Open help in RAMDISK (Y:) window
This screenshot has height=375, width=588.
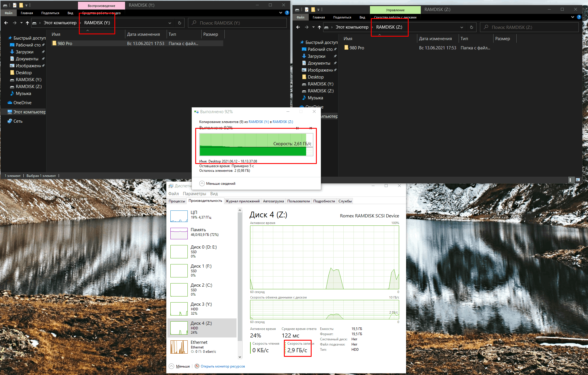point(287,13)
